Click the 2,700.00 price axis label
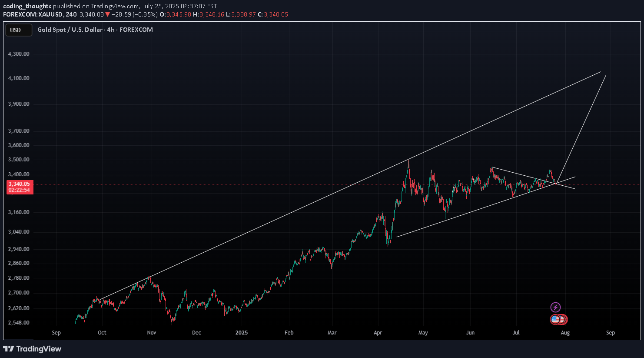Screen dimensions: 644x358 tap(19, 293)
